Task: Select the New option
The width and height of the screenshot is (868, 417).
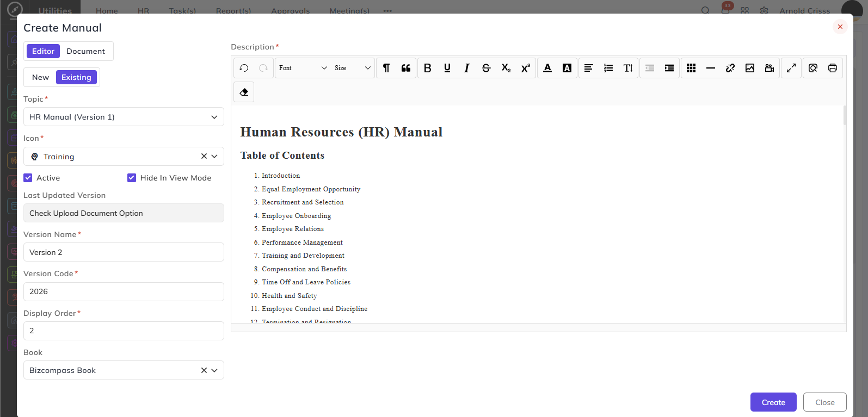Action: [x=40, y=77]
